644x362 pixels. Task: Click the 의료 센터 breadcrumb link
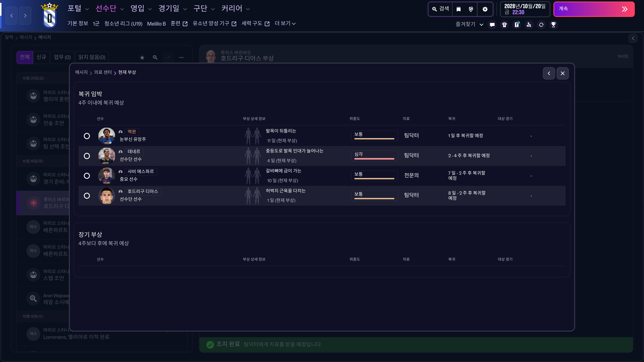[103, 72]
